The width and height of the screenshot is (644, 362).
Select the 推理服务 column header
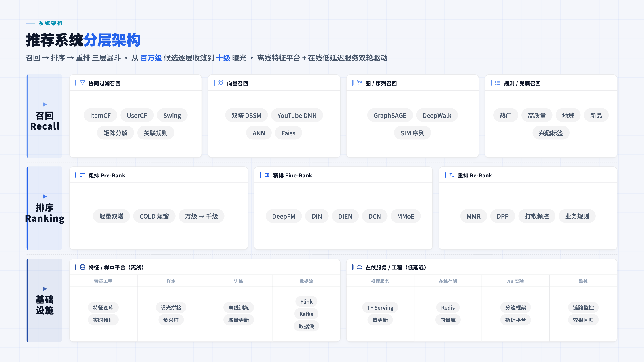click(x=380, y=281)
